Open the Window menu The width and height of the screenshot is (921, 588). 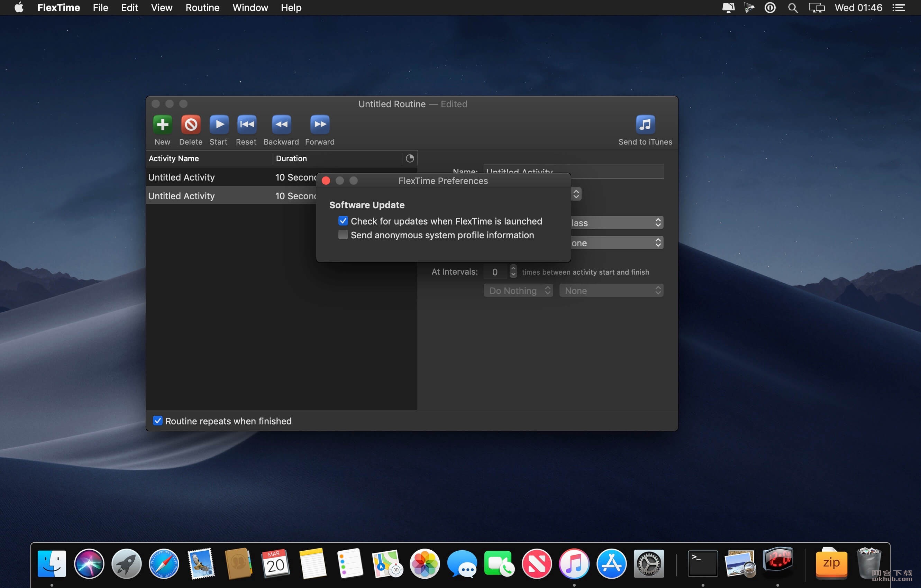coord(250,8)
